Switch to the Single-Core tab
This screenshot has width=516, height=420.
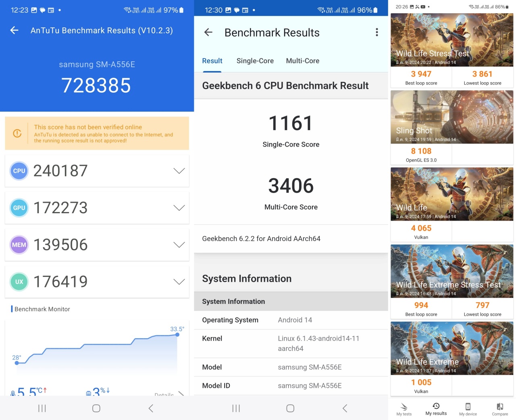[255, 61]
